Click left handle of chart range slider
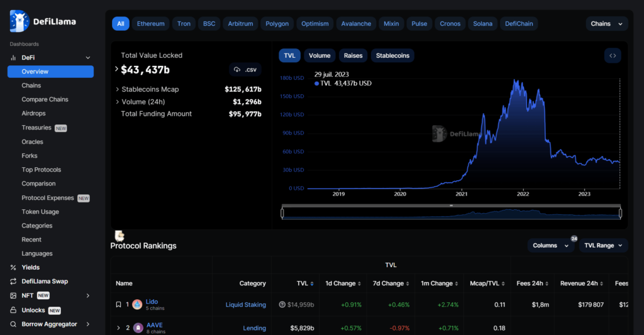The height and width of the screenshot is (335, 644). (282, 213)
